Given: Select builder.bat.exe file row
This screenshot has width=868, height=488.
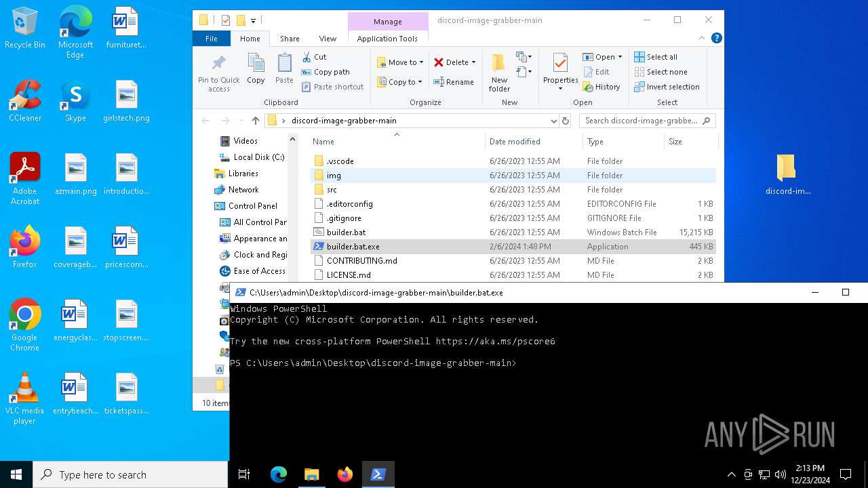Looking at the screenshot, I should (513, 247).
